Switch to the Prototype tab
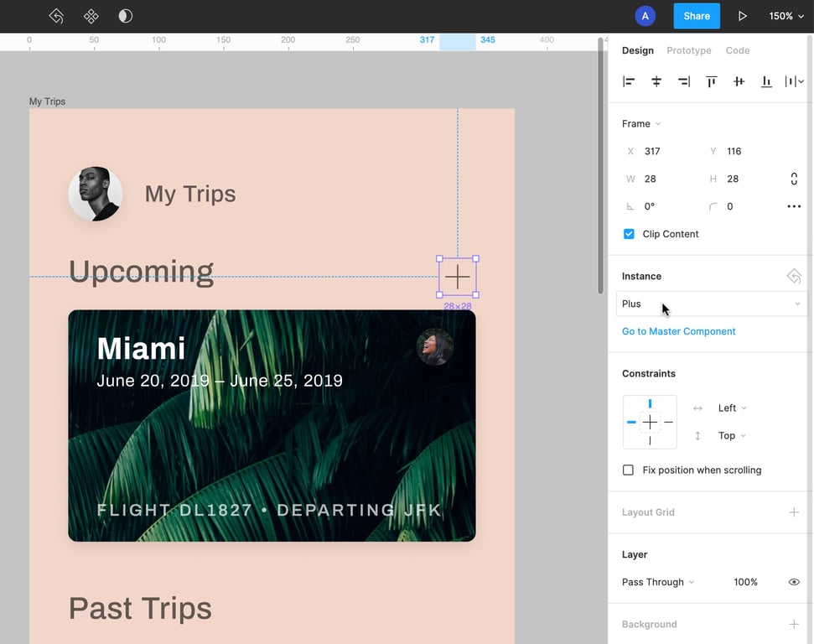The image size is (814, 644). (688, 50)
